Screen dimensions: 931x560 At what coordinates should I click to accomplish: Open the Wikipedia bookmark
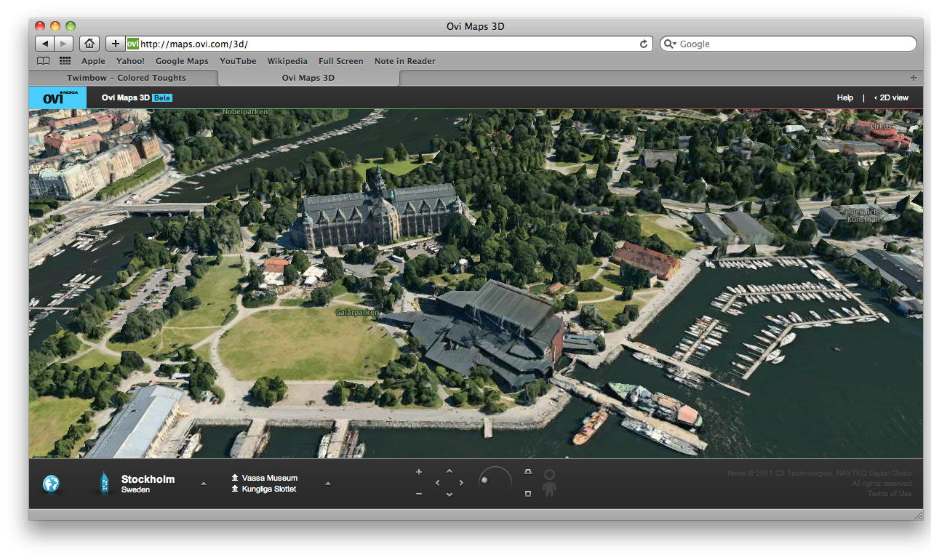tap(287, 61)
